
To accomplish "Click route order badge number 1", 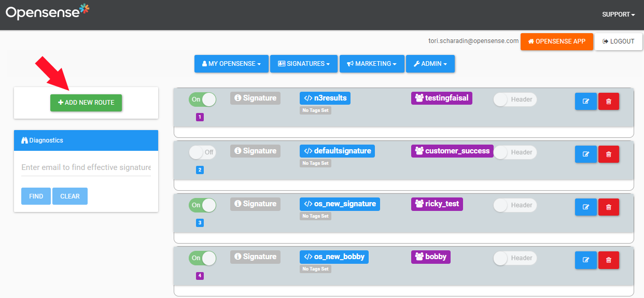I will point(200,117).
